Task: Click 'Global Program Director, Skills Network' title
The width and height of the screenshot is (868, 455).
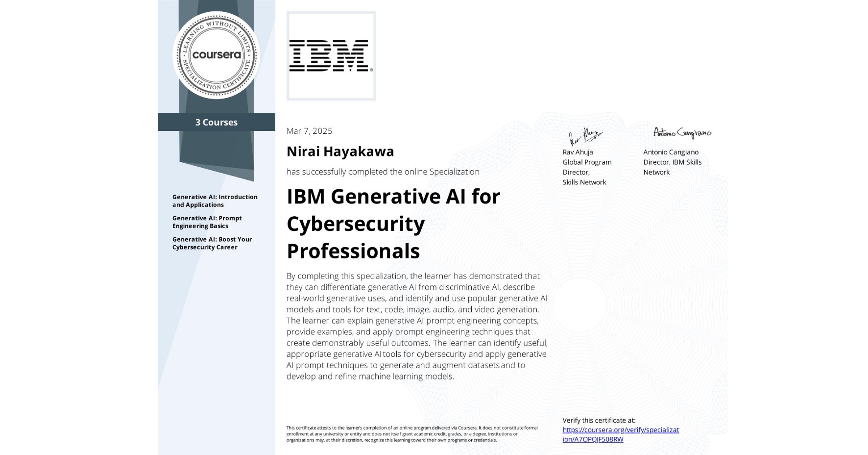Action: 587,172
